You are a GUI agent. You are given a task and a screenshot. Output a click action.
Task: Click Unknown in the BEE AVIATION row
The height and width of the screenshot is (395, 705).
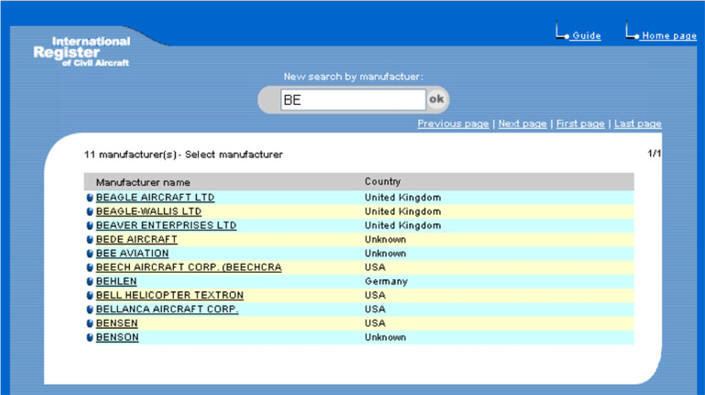pyautogui.click(x=385, y=253)
